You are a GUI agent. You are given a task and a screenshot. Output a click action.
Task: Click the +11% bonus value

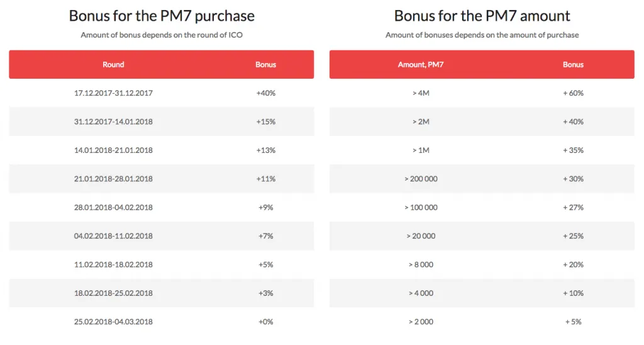[265, 179]
